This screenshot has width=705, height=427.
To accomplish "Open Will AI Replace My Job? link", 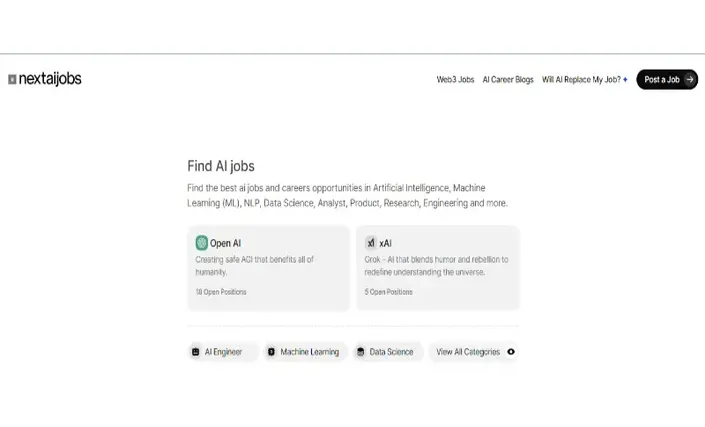I will tap(581, 80).
